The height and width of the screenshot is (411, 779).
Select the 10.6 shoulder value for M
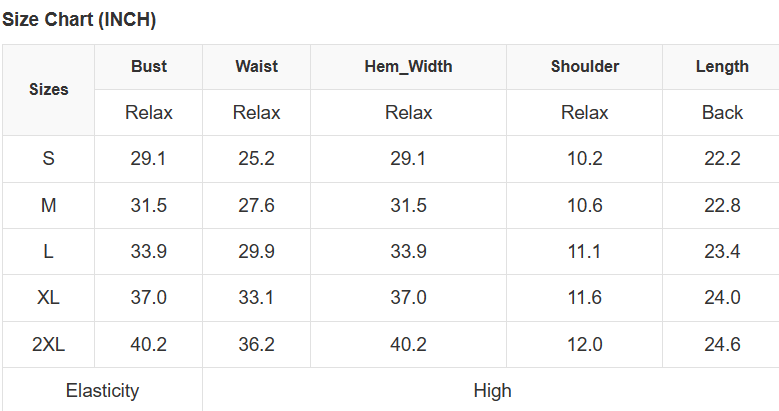click(585, 206)
